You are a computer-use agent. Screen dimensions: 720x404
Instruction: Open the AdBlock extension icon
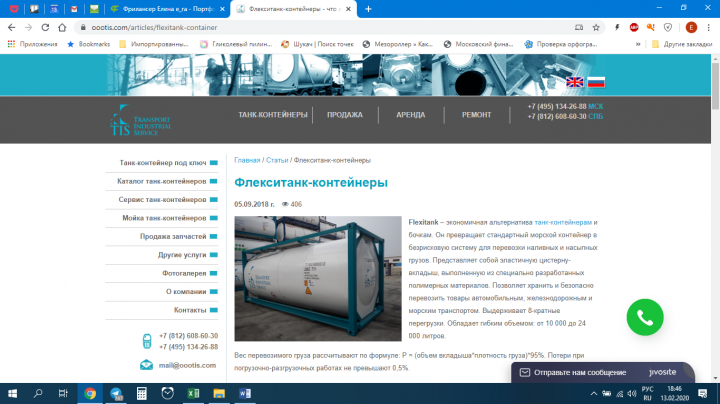click(634, 28)
